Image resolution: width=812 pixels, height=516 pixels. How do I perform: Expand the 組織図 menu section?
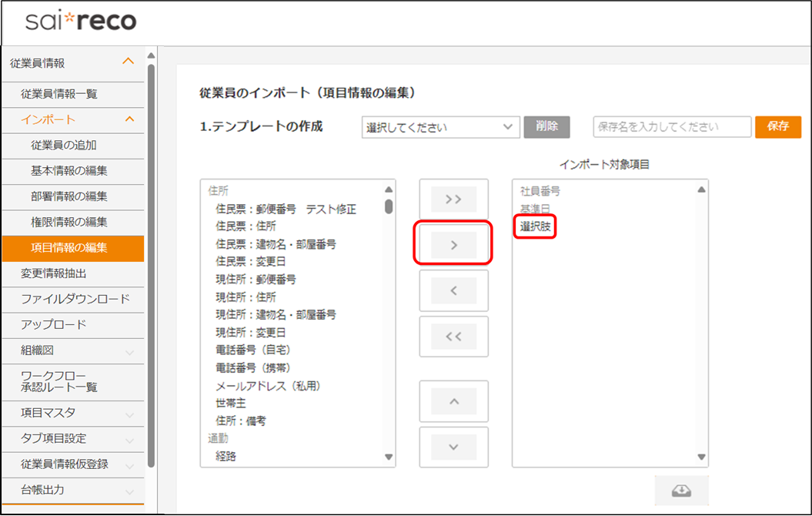pos(129,351)
